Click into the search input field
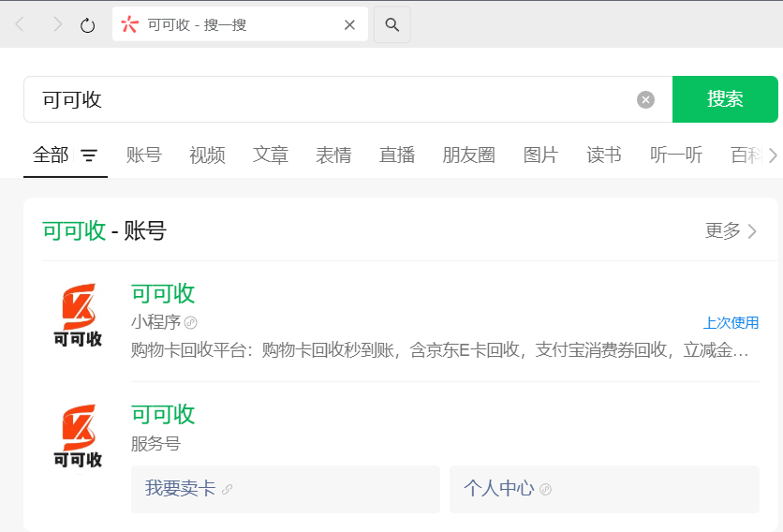The height and width of the screenshot is (532, 783). coord(328,100)
